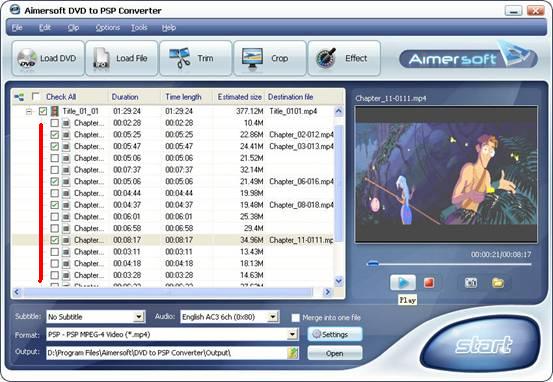Click the Play button below the preview

403,283
